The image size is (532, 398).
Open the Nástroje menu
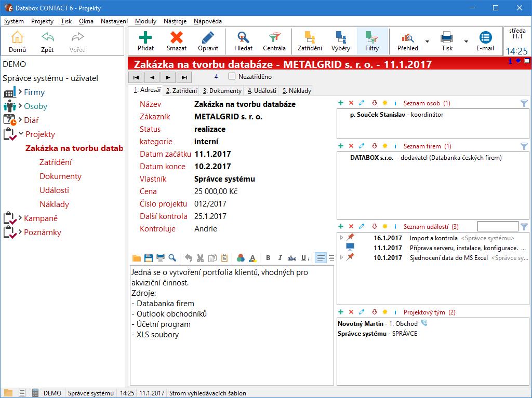[x=175, y=21]
